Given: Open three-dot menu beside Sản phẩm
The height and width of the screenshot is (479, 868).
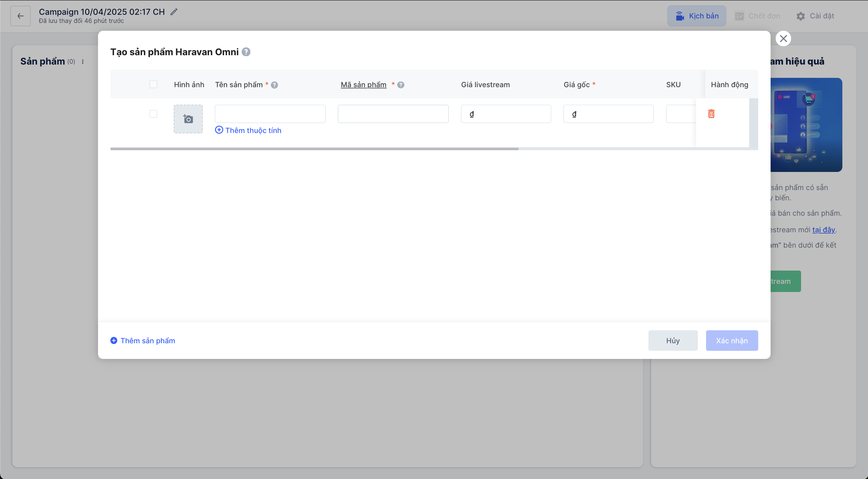Looking at the screenshot, I should coord(83,62).
